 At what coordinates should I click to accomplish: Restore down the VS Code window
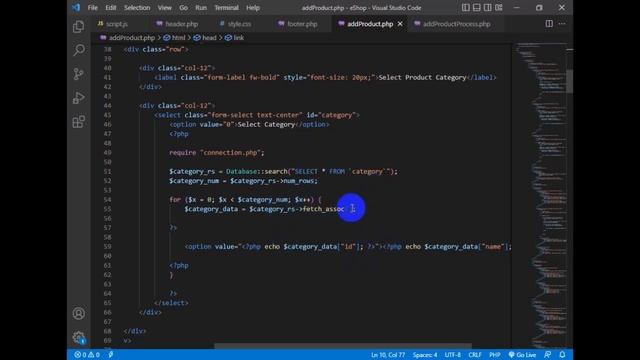tap(539, 7)
